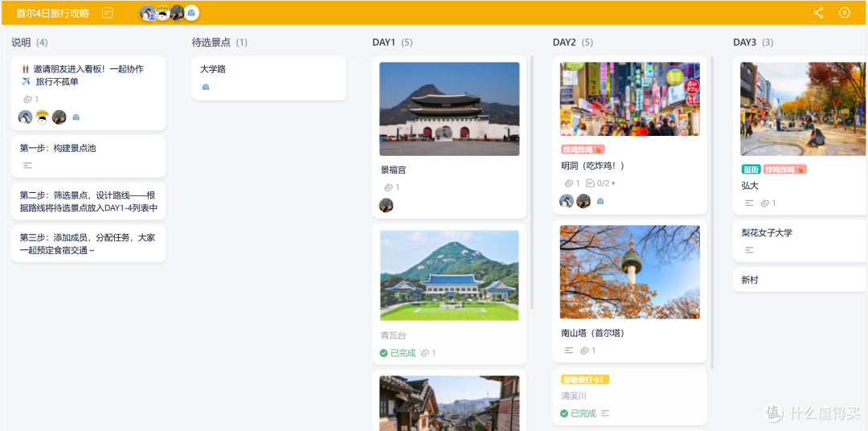Click the attachment icon on 南山塔 card
868x431 pixels.
tap(584, 350)
